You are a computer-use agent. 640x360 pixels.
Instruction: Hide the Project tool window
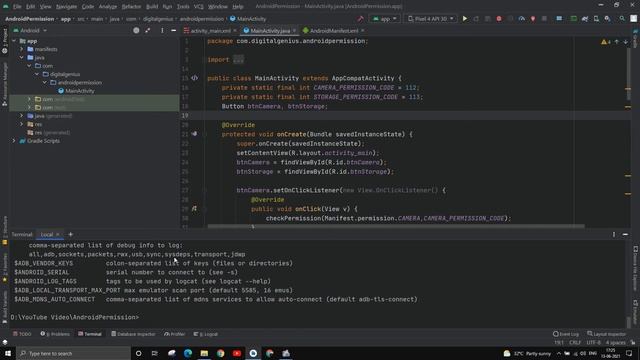point(173,31)
